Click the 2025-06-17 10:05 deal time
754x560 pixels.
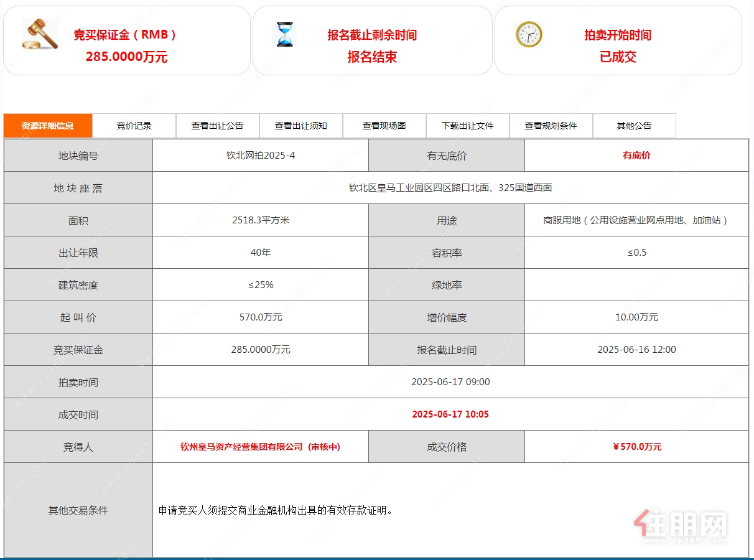pos(450,414)
